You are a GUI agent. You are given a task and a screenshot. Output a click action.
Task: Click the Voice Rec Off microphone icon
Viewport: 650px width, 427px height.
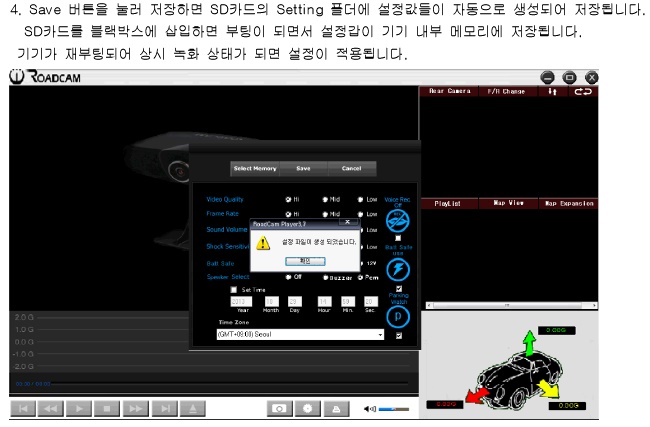(398, 221)
